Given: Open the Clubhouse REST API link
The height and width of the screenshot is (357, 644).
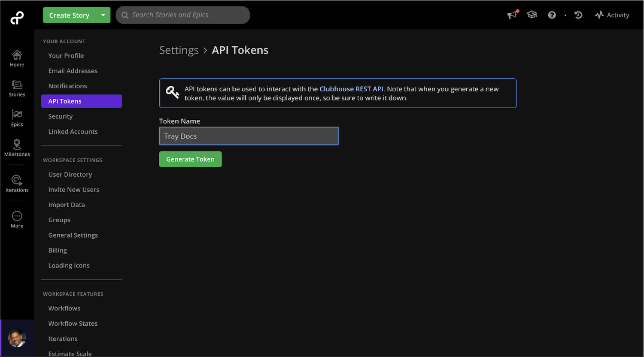Looking at the screenshot, I should pyautogui.click(x=351, y=89).
